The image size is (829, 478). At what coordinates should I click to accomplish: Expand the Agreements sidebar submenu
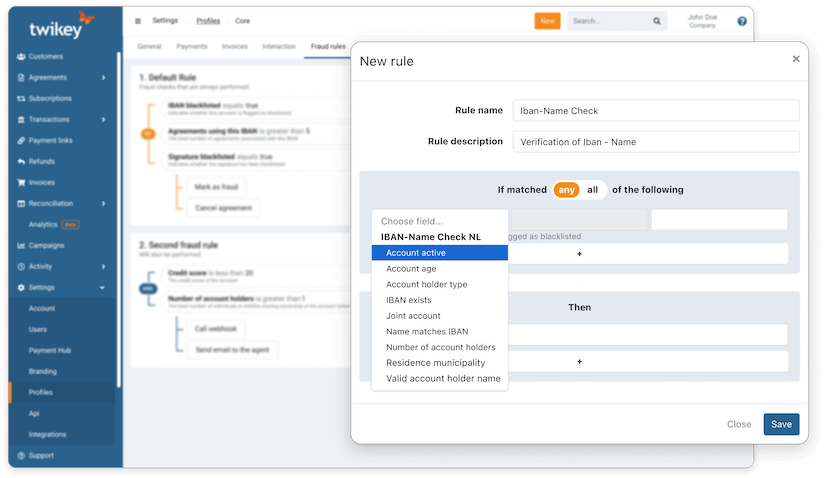click(104, 78)
